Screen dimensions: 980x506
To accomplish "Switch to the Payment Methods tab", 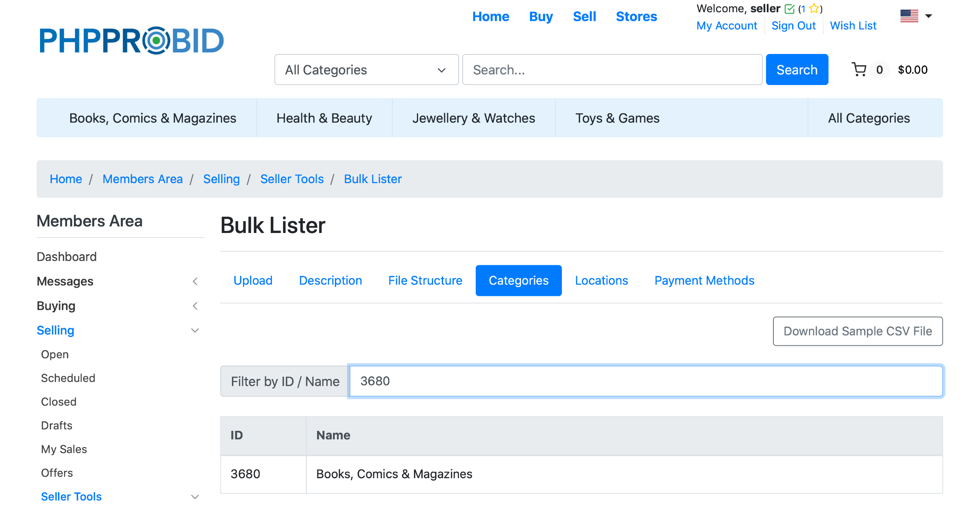I will [x=704, y=280].
